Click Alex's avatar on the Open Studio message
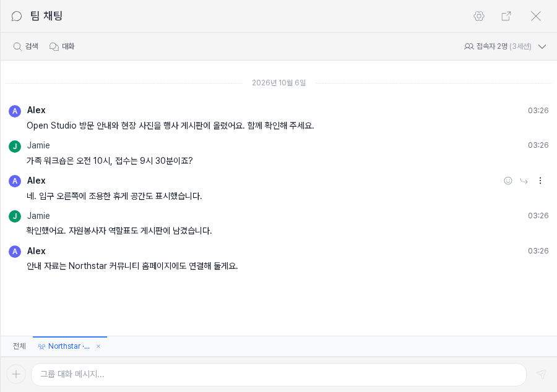Viewport: 557px width, 392px height. [x=15, y=111]
